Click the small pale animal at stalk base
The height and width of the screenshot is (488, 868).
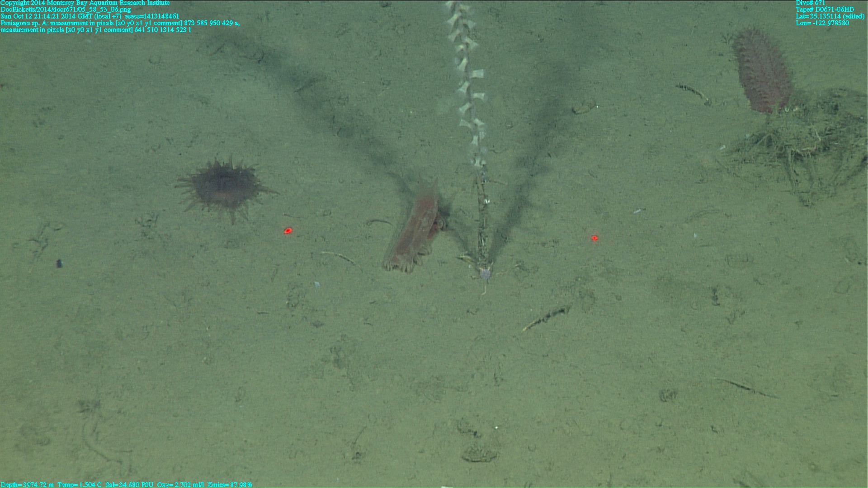(x=485, y=274)
